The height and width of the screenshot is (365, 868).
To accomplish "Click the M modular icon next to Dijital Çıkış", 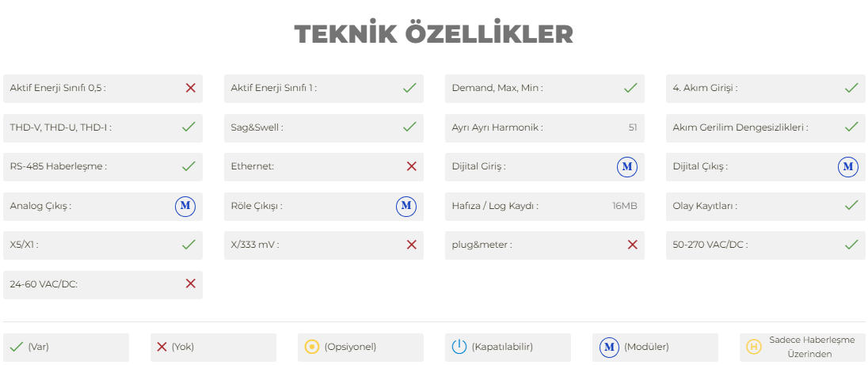I will coord(848,166).
